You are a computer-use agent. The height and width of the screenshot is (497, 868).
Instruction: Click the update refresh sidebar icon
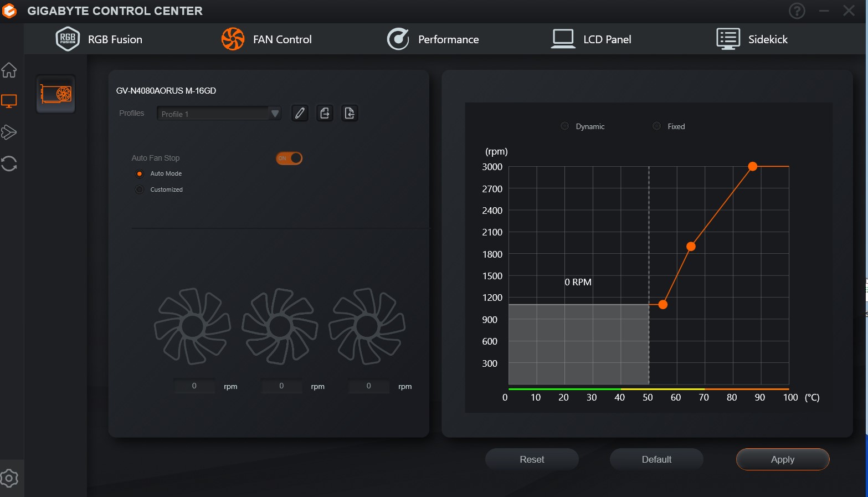9,163
